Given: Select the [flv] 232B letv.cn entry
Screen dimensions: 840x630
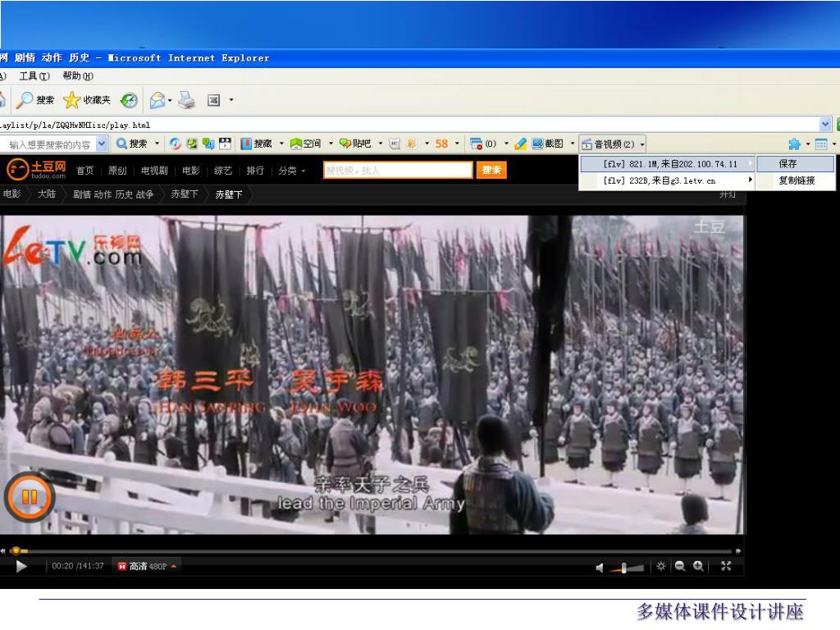Looking at the screenshot, I should 668,180.
